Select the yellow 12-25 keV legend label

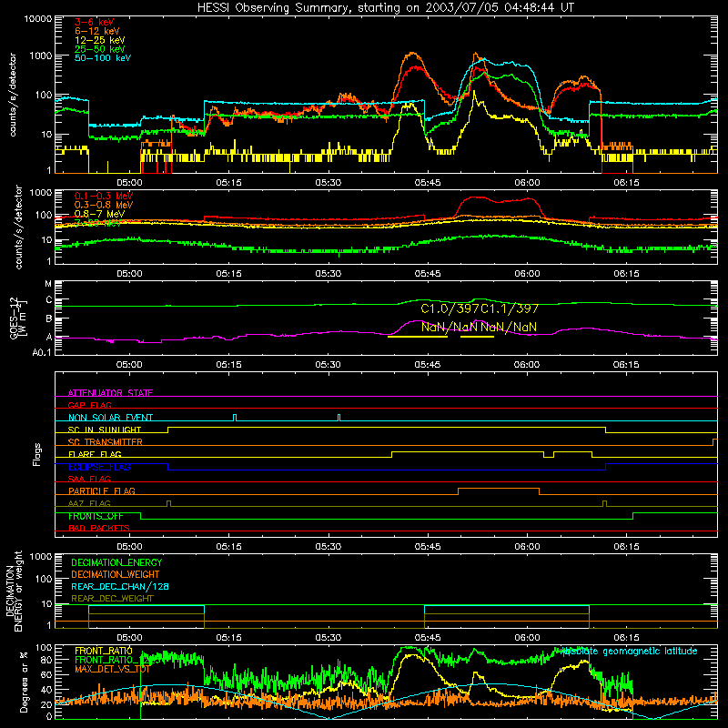click(100, 40)
